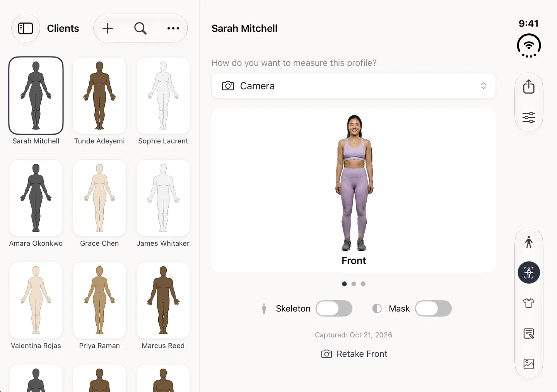Toggle the sidebar panel icon
Screen dimensions: 557x392
26,28
